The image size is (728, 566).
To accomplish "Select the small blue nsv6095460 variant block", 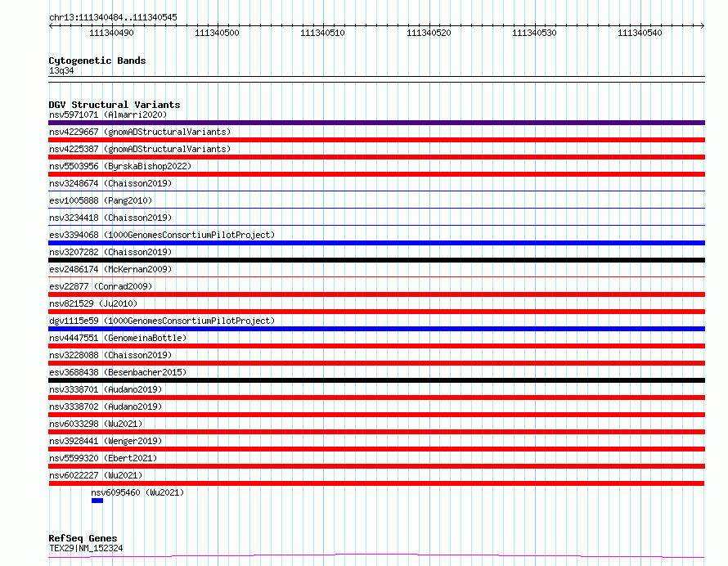I will [97, 501].
